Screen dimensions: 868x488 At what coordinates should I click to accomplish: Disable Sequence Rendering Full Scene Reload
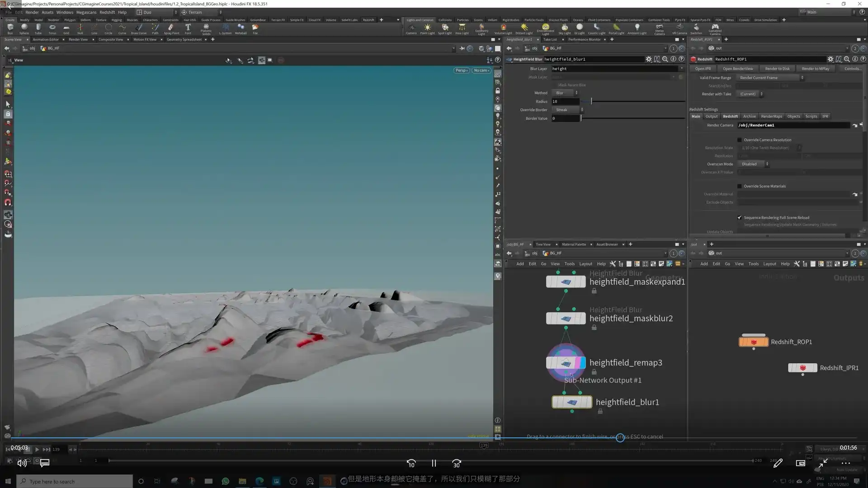point(740,217)
